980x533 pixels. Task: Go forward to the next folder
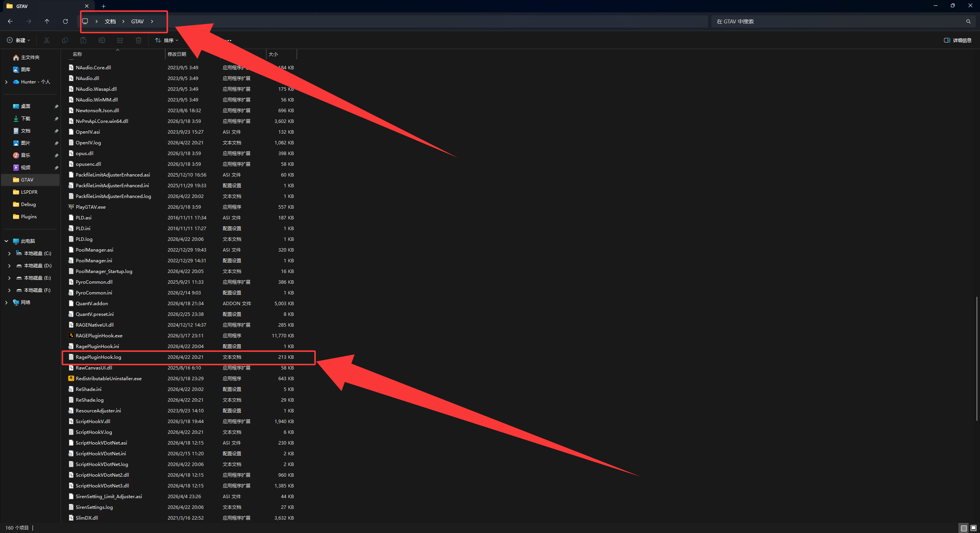pyautogui.click(x=29, y=21)
